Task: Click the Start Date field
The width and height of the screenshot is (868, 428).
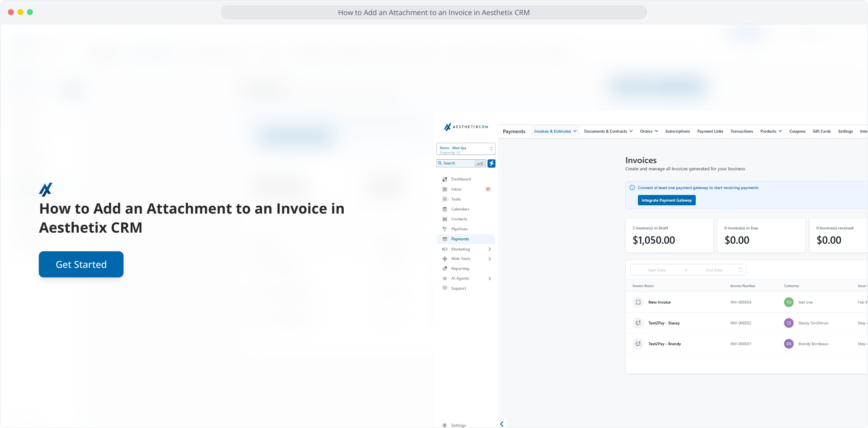Action: [x=657, y=270]
